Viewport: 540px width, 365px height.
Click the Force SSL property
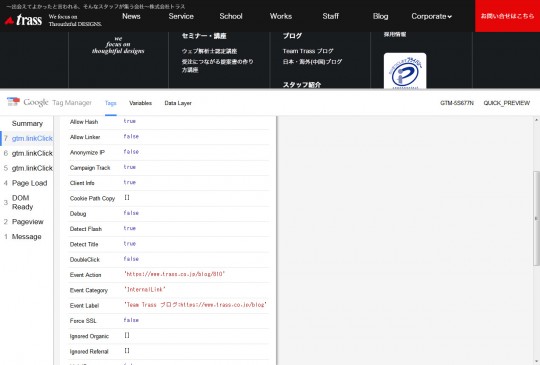tap(83, 321)
